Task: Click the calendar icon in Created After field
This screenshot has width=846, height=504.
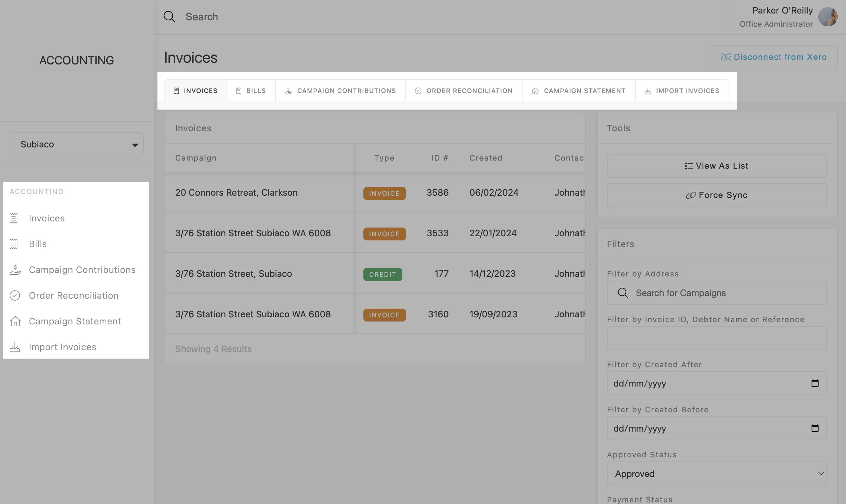Action: [815, 383]
